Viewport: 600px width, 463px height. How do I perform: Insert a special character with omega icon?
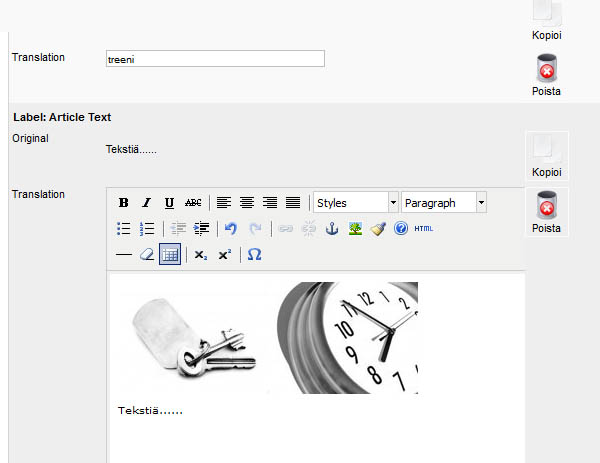click(254, 255)
